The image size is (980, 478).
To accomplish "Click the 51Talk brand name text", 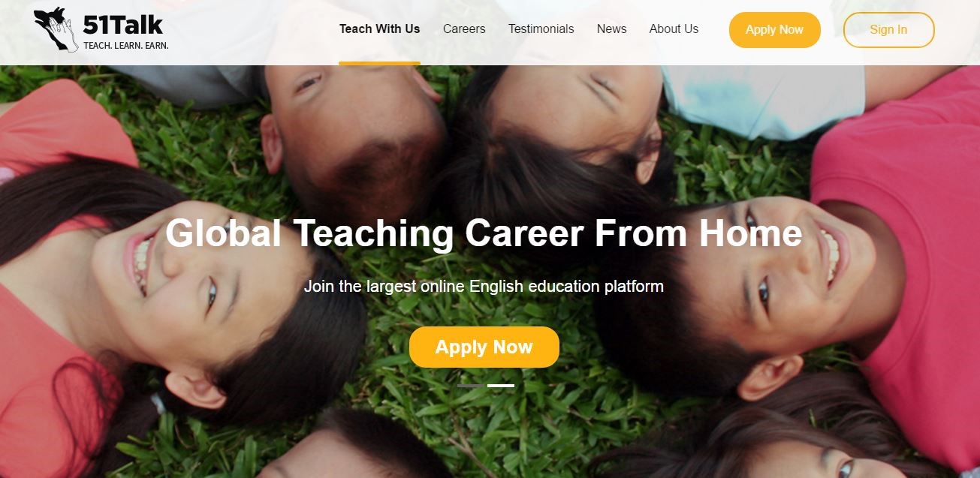I will (123, 25).
